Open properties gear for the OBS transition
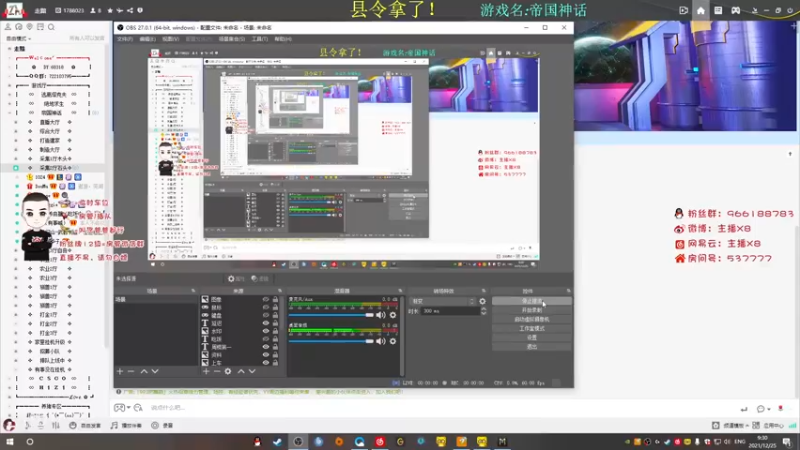800x450 pixels. 482,301
